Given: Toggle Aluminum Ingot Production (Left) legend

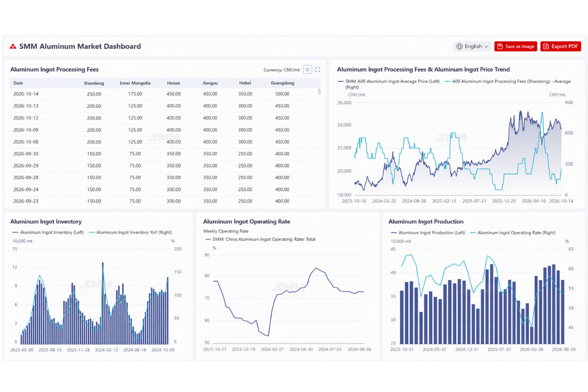Looking at the screenshot, I should pos(428,233).
